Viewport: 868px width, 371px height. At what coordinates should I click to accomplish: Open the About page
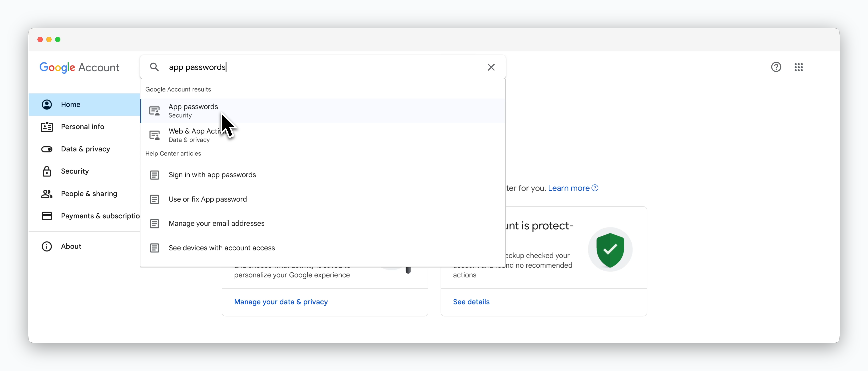[x=85, y=246]
